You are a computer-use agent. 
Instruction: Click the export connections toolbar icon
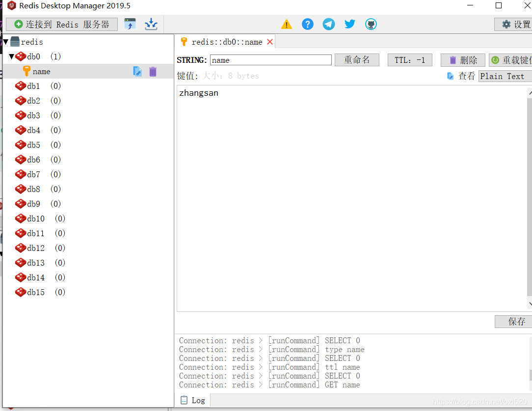point(151,24)
